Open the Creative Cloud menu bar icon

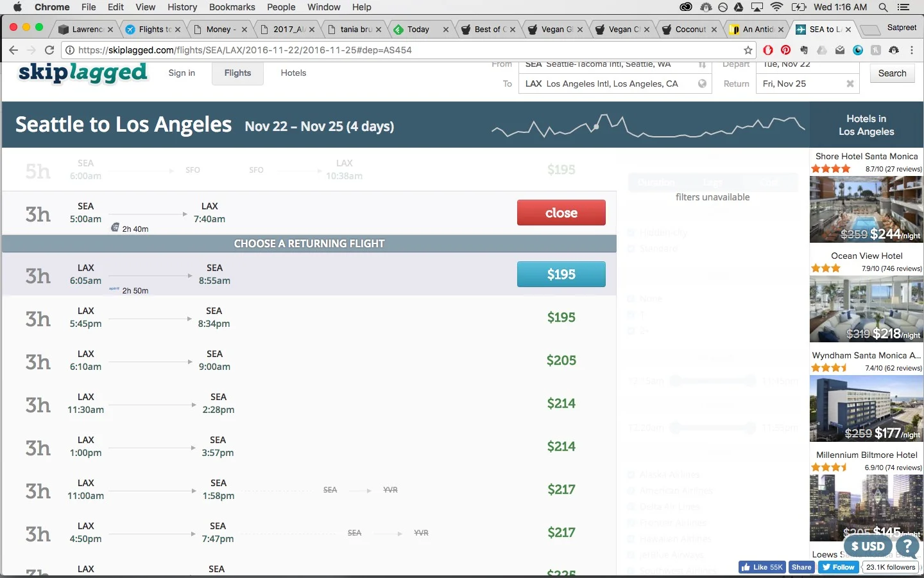686,7
